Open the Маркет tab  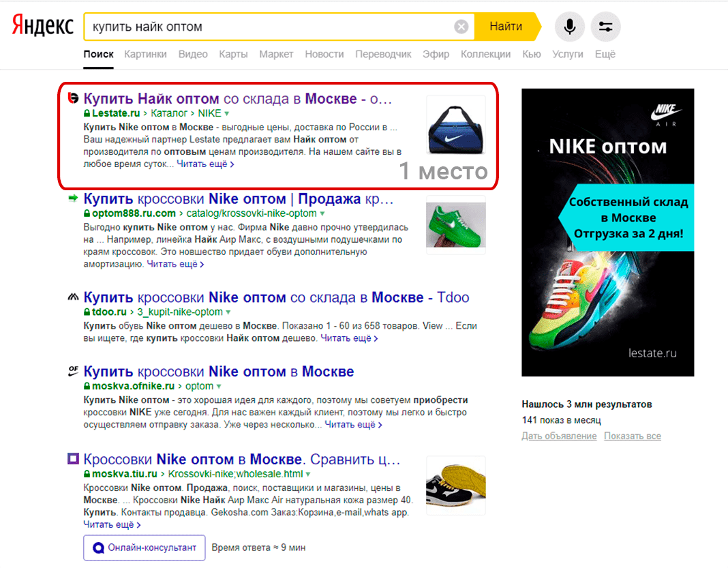pos(276,55)
